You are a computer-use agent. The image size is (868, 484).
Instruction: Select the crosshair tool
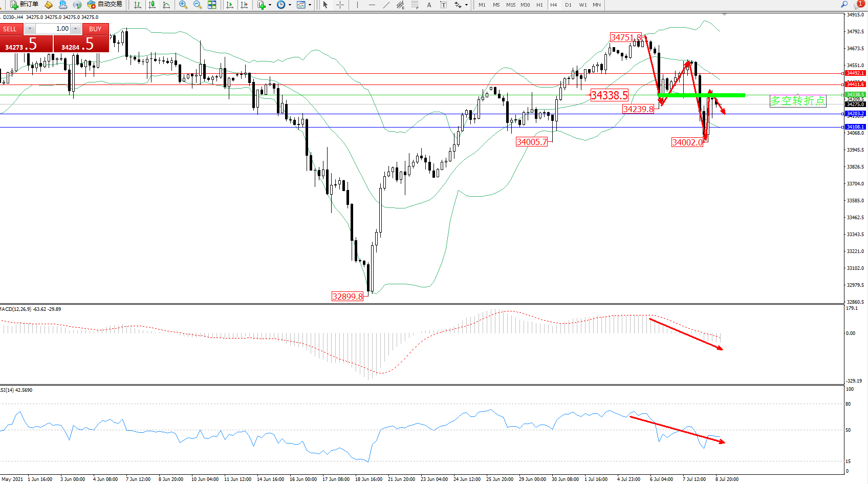[x=340, y=5]
